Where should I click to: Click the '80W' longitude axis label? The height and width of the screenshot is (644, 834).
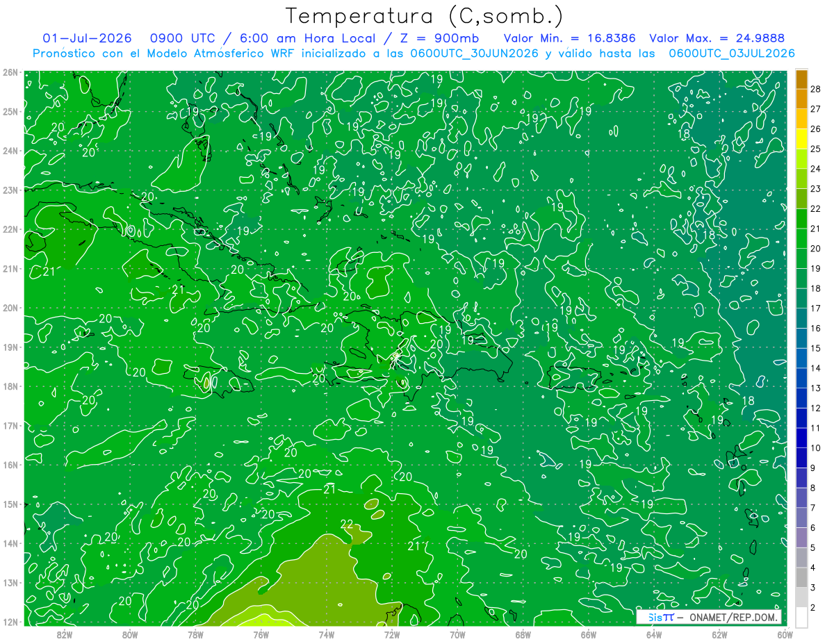pos(130,634)
